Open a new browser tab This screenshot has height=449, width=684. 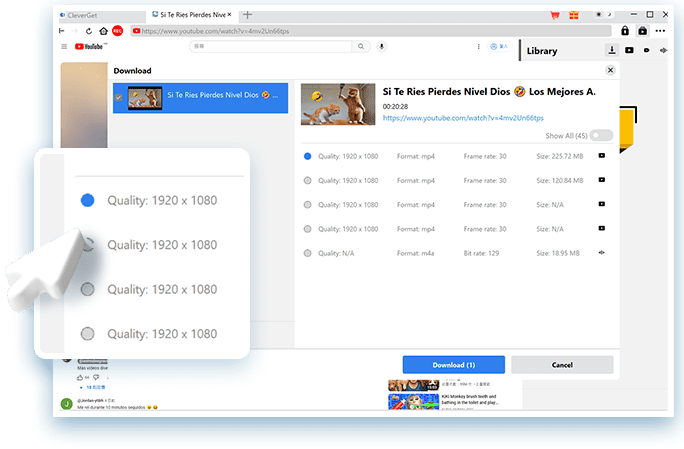pyautogui.click(x=247, y=15)
